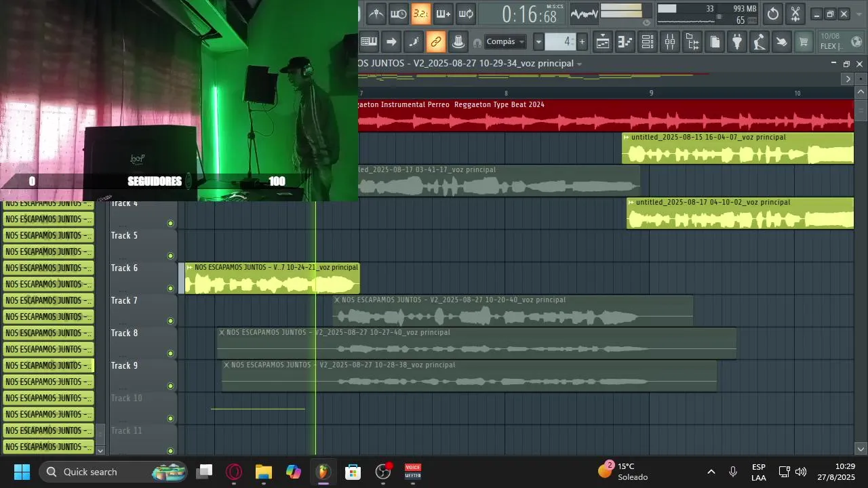Open clip menu of untitled 04-10-02 clip
This screenshot has width=868, height=488.
[x=631, y=203]
